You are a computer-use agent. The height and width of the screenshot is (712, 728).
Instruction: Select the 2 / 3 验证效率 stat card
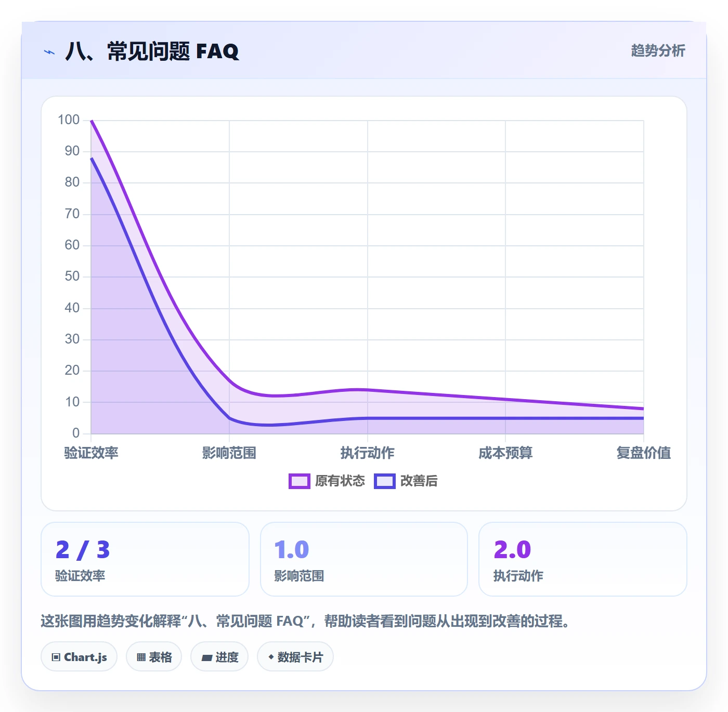(145, 559)
